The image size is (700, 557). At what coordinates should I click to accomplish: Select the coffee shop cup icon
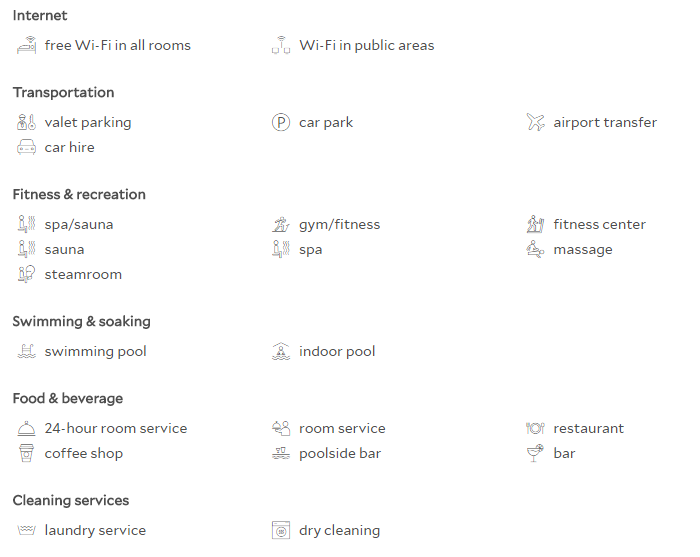coord(26,453)
